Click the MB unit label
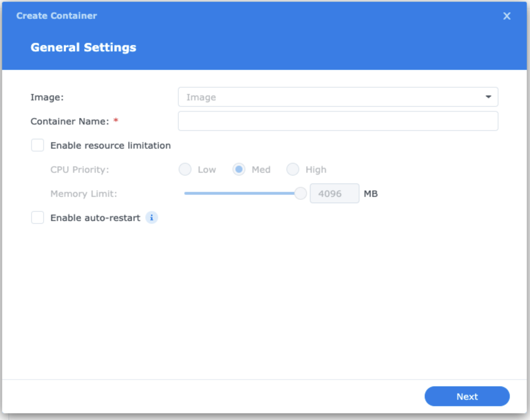The height and width of the screenshot is (420, 530). [x=371, y=194]
